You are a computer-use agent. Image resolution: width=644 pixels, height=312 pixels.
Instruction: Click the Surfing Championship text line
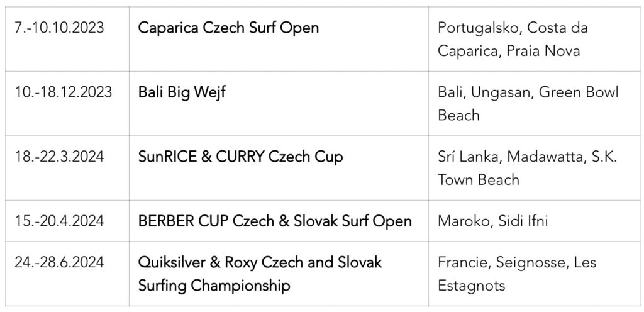pyautogui.click(x=214, y=286)
